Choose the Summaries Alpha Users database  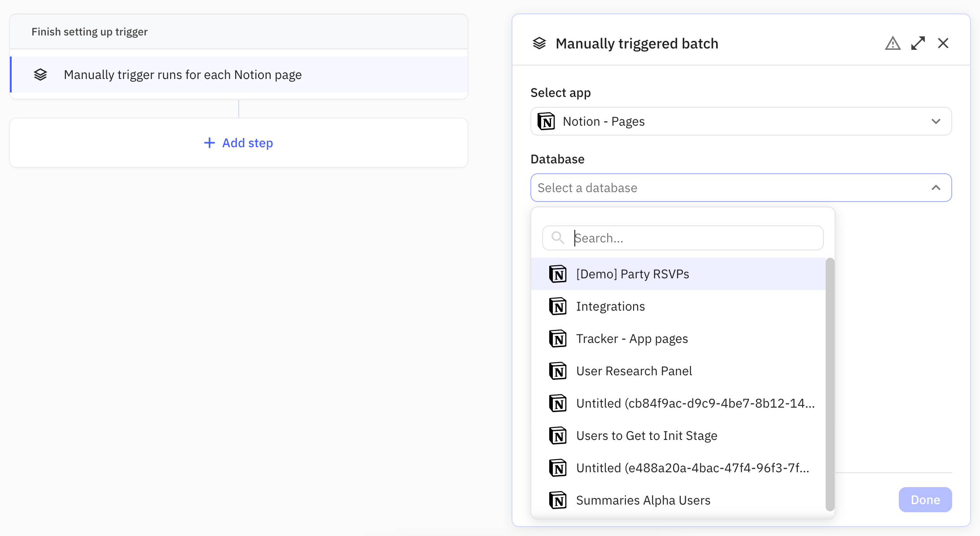643,501
